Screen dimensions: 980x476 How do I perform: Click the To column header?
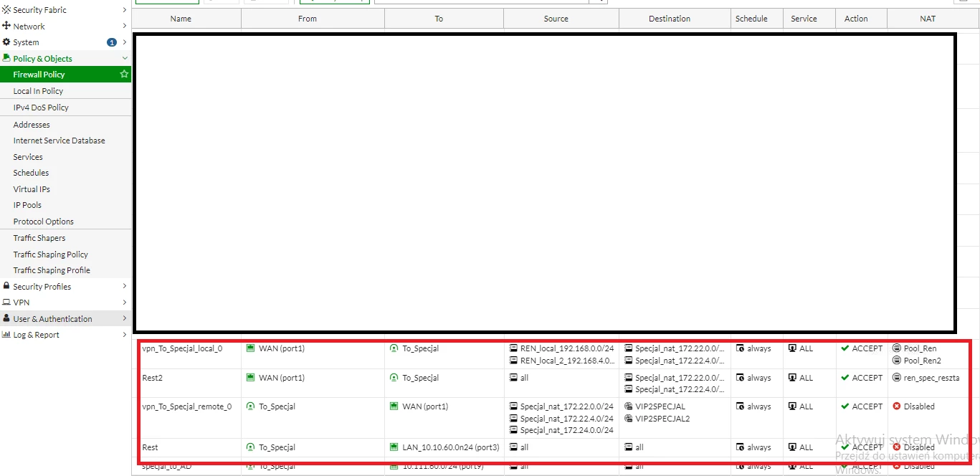444,19
